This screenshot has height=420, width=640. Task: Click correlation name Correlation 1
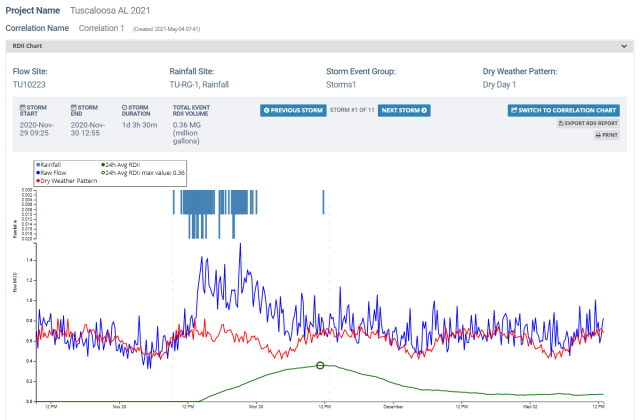coord(101,28)
